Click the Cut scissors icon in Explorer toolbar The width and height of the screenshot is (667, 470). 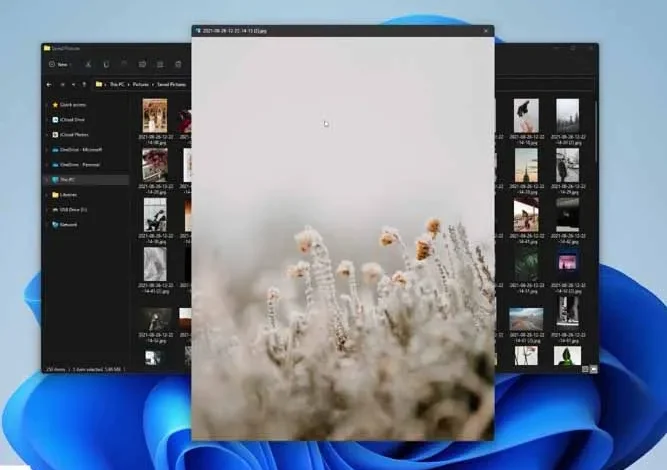click(x=88, y=64)
